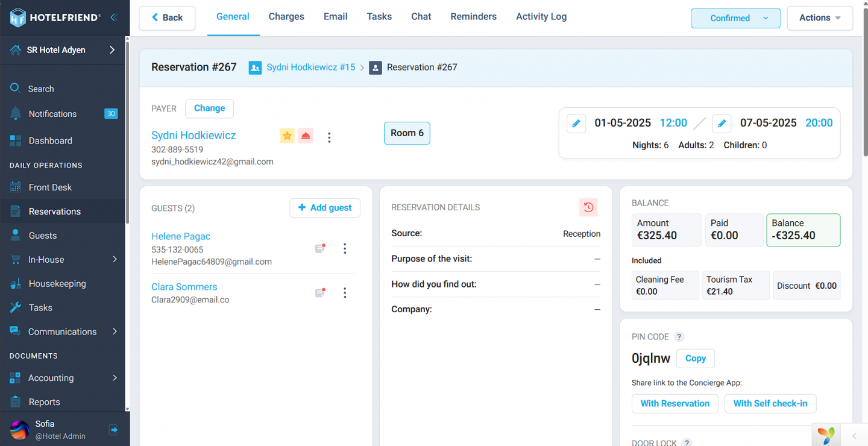Open three-dot menu for Clara Sommers

click(345, 292)
